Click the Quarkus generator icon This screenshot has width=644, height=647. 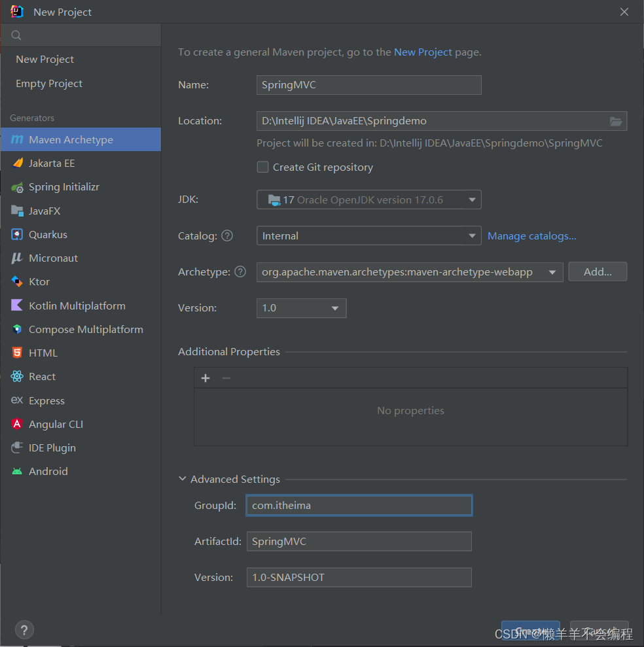point(17,234)
